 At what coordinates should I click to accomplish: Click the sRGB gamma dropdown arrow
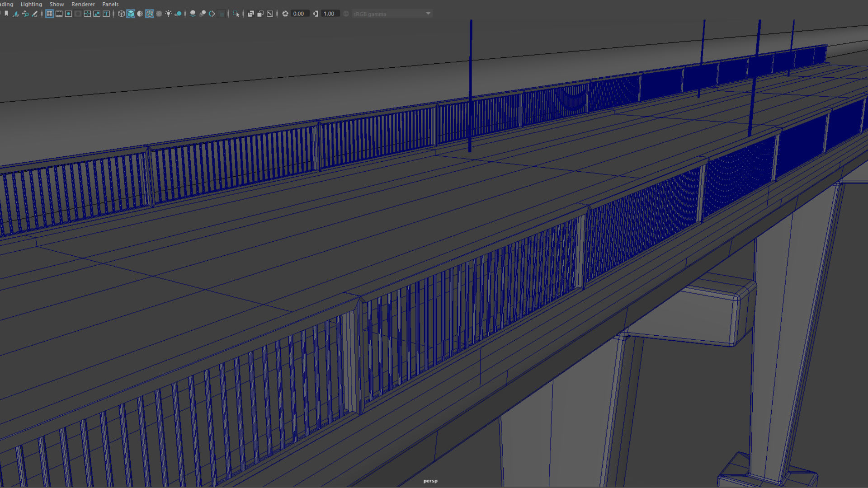coord(428,14)
